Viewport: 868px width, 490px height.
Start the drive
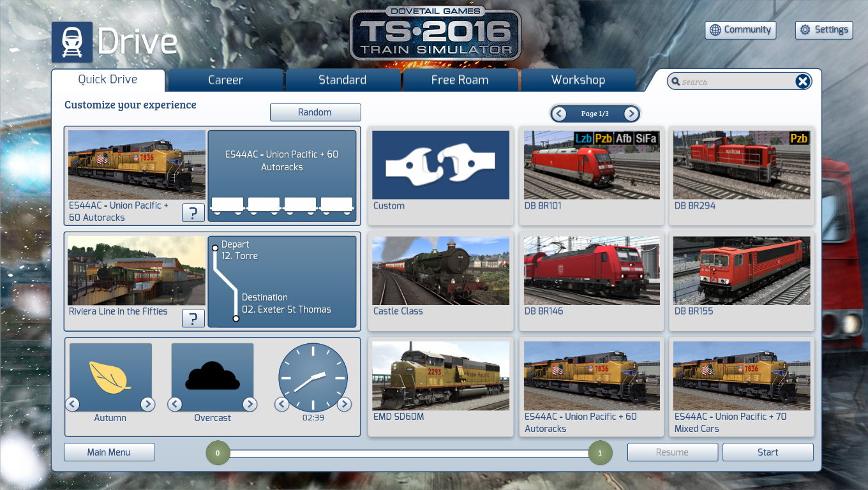(768, 452)
